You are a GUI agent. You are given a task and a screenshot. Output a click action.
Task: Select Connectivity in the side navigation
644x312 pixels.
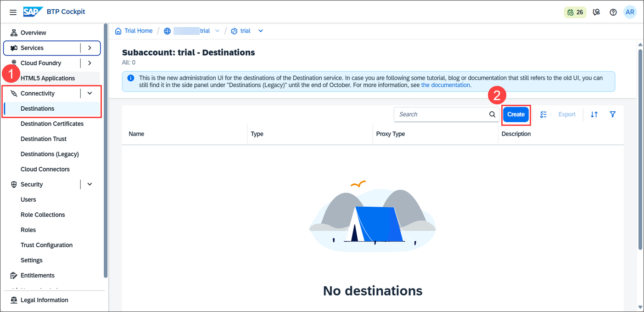[x=38, y=93]
